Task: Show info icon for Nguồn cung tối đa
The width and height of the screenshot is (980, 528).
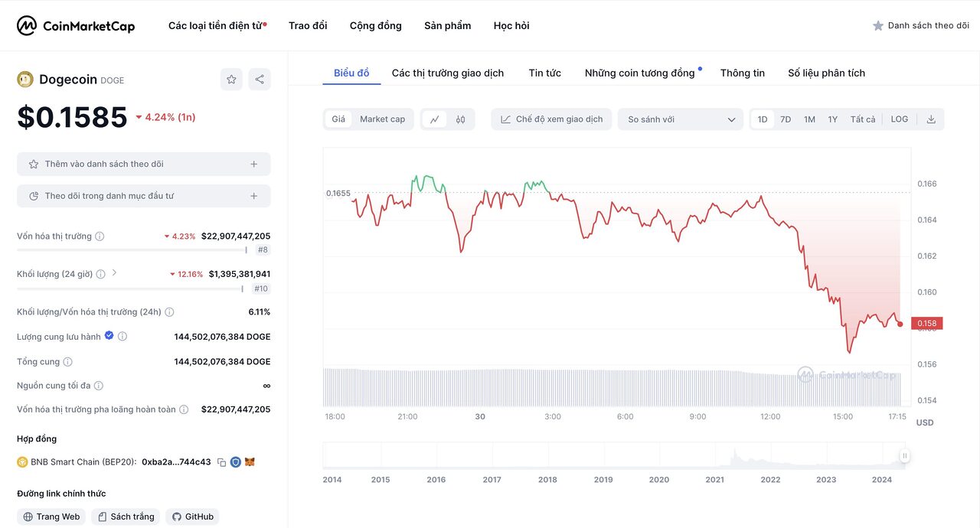Action: 98,386
